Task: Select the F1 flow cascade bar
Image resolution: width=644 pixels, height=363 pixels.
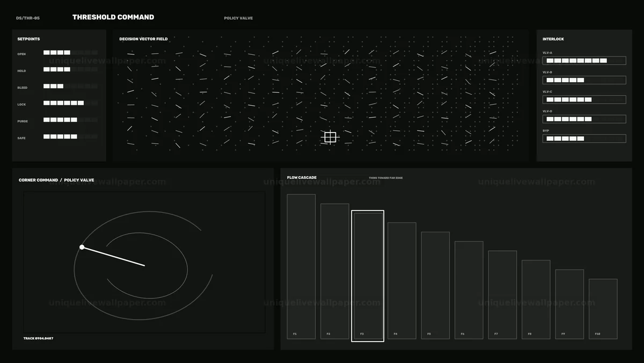Action: pos(301,266)
